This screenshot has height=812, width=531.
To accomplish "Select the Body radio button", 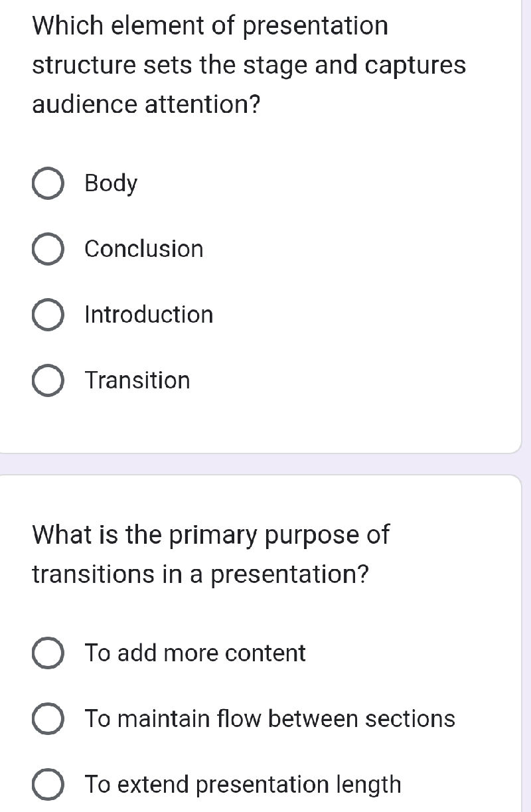I will (47, 183).
